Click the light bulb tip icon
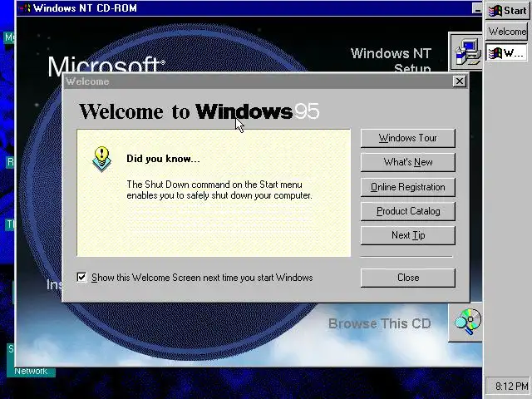 [101, 159]
